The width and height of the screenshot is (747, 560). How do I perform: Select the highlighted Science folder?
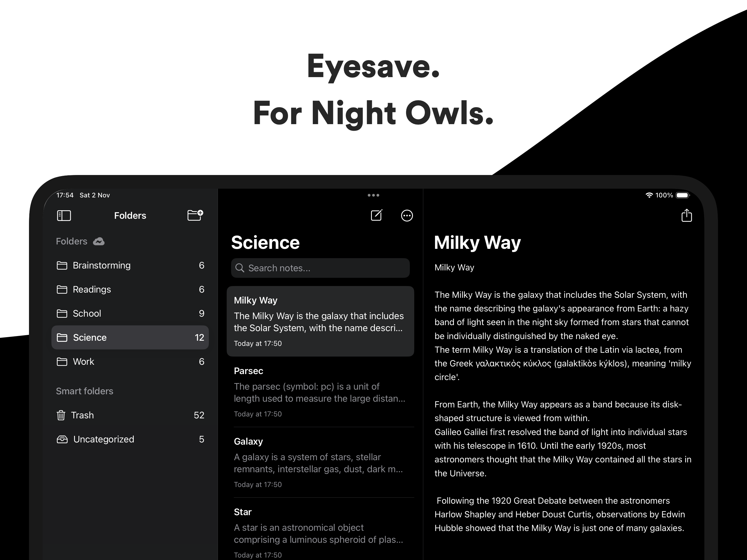pos(130,337)
